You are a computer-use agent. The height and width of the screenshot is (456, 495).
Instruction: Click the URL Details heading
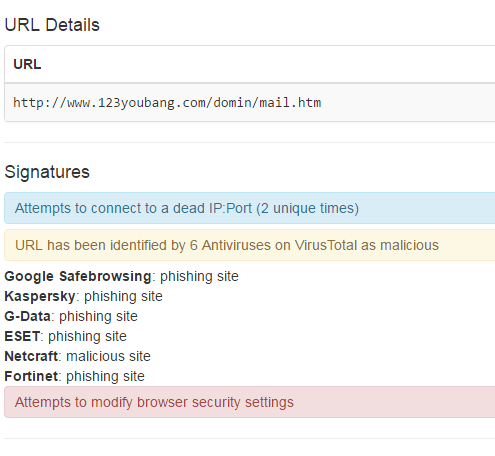point(52,25)
